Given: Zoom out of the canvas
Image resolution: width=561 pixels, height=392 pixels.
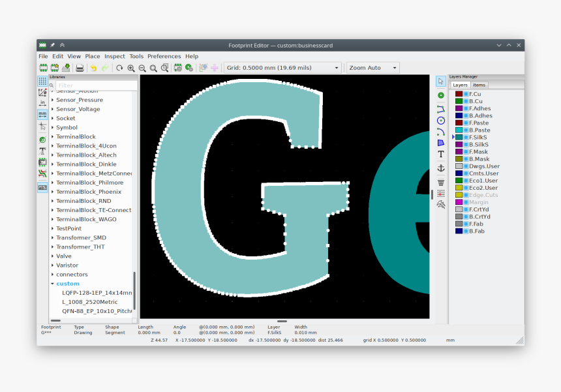Looking at the screenshot, I should pos(142,68).
